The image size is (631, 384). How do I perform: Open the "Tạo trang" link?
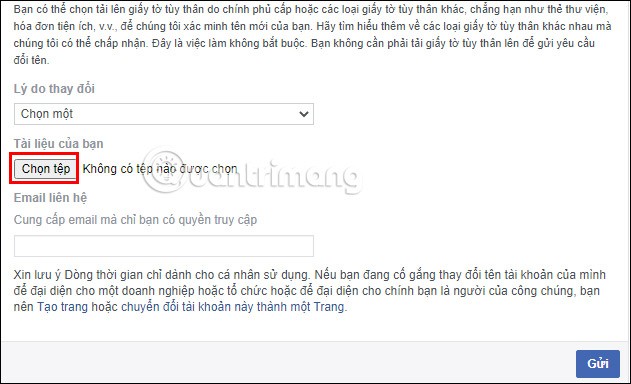pos(62,307)
